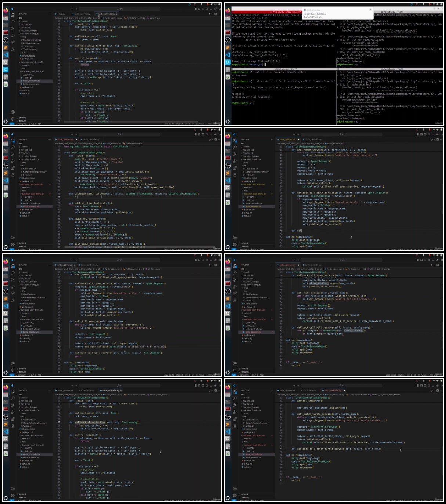Toggle Secondary Side Bar in the bottom-left screenshot's title bar
446x504 pixels.
point(202,385)
